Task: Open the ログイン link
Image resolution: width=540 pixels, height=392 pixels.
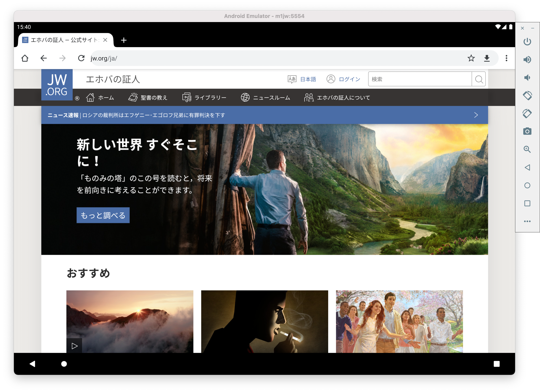Action: [x=349, y=79]
